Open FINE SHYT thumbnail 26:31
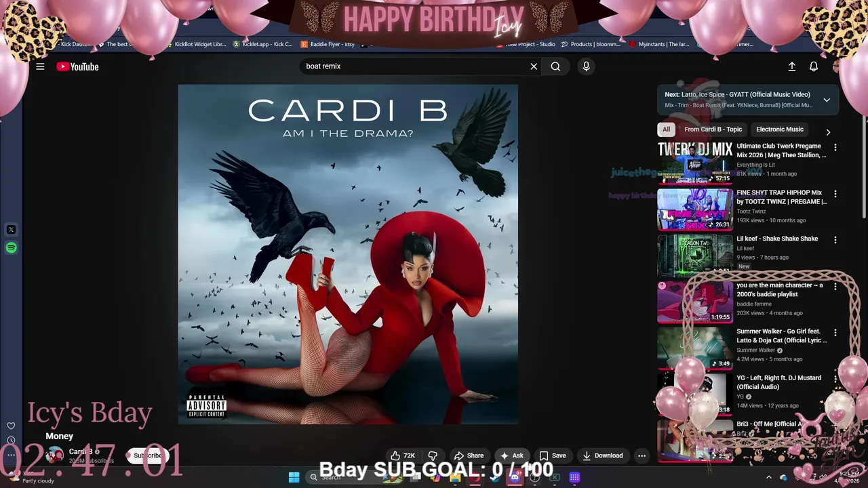The height and width of the screenshot is (488, 868). coord(695,209)
